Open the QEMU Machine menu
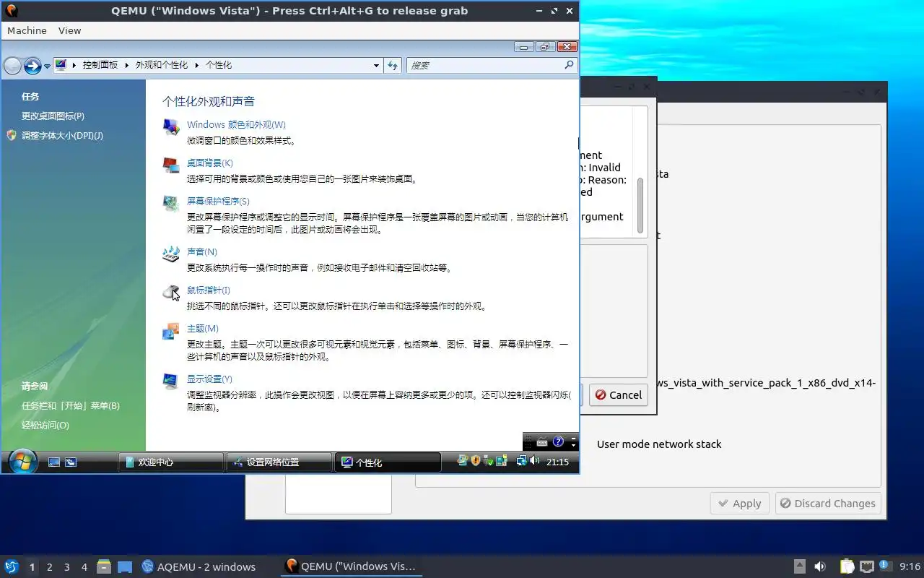 point(27,30)
